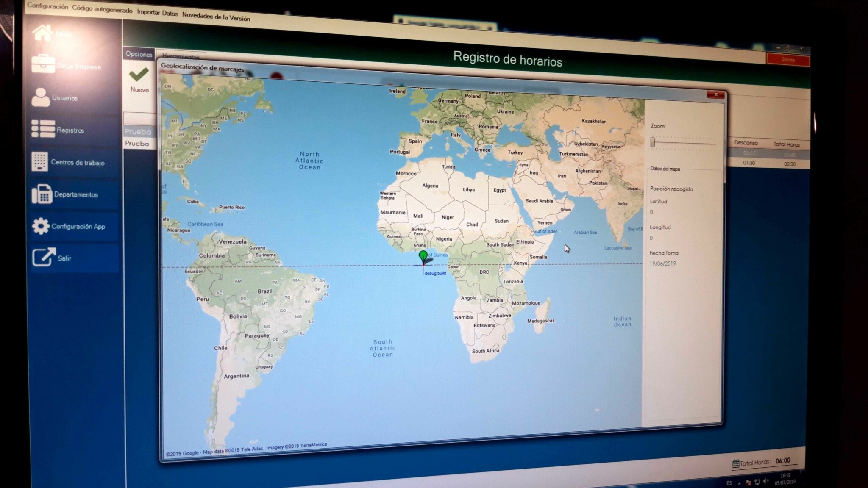This screenshot has width=868, height=488.
Task: Click the Posición recogida label
Action: pos(671,189)
